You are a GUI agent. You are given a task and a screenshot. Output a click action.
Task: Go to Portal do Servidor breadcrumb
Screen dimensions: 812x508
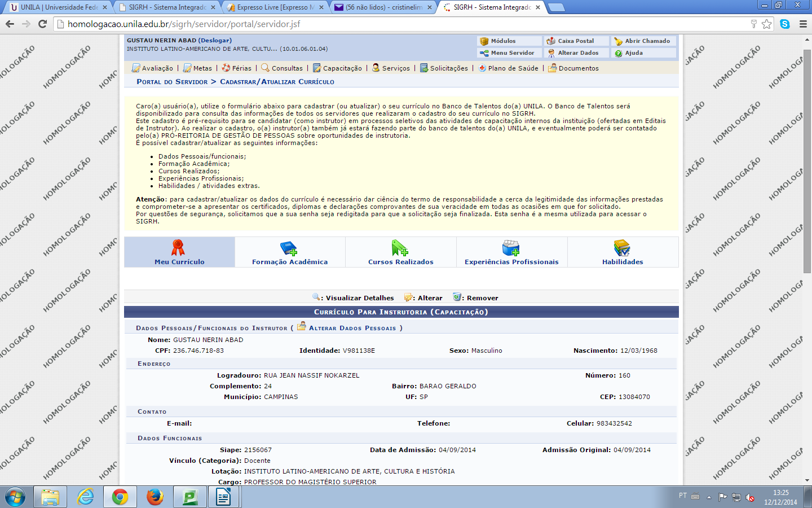click(x=172, y=82)
